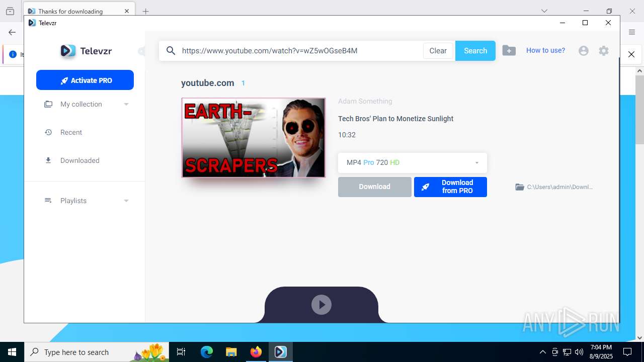Clear the URL field with the Clear button
The image size is (644, 362).
click(438, 51)
